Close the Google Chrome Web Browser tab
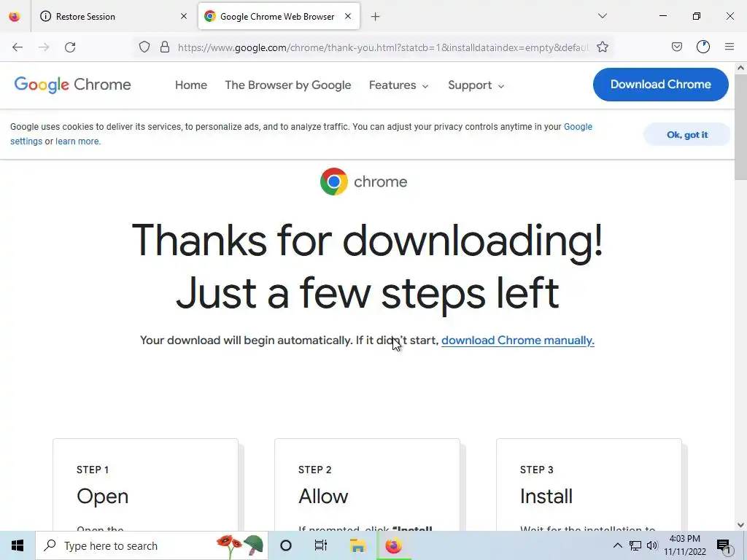Image resolution: width=747 pixels, height=560 pixels. (348, 17)
